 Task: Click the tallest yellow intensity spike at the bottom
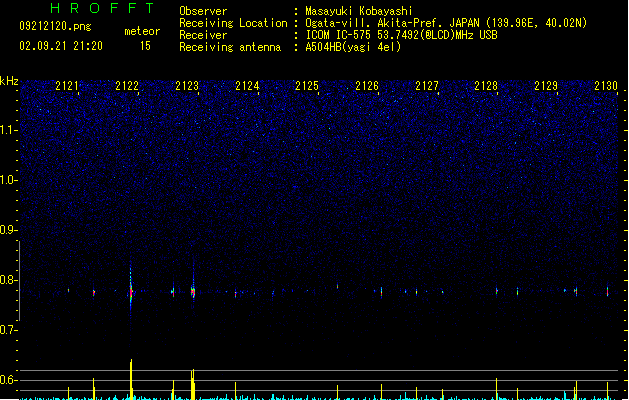(131, 379)
